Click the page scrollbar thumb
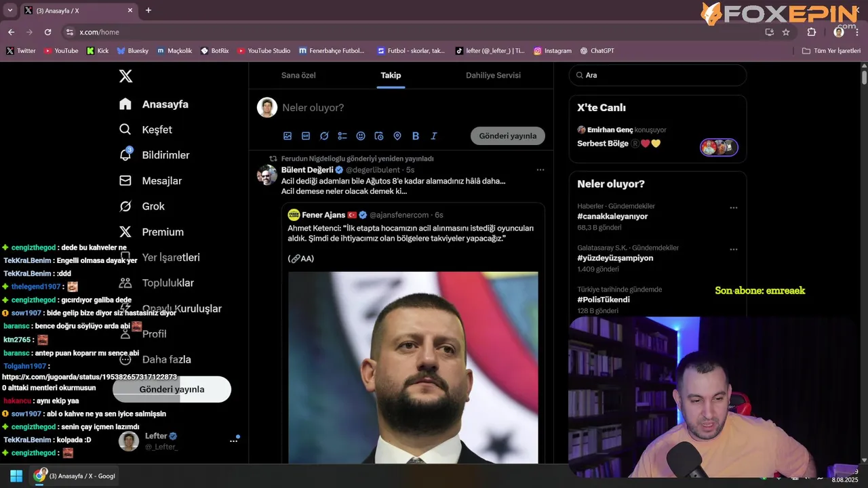This screenshot has height=488, width=868. pos(864,77)
